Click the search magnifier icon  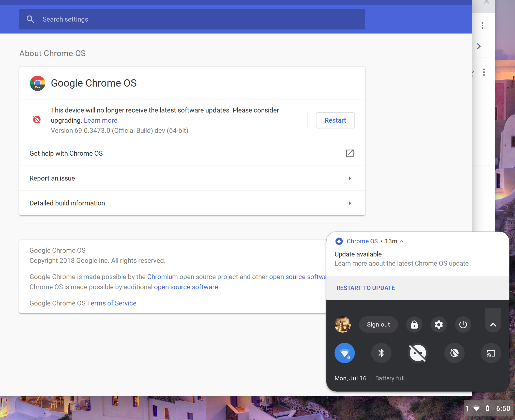(30, 19)
